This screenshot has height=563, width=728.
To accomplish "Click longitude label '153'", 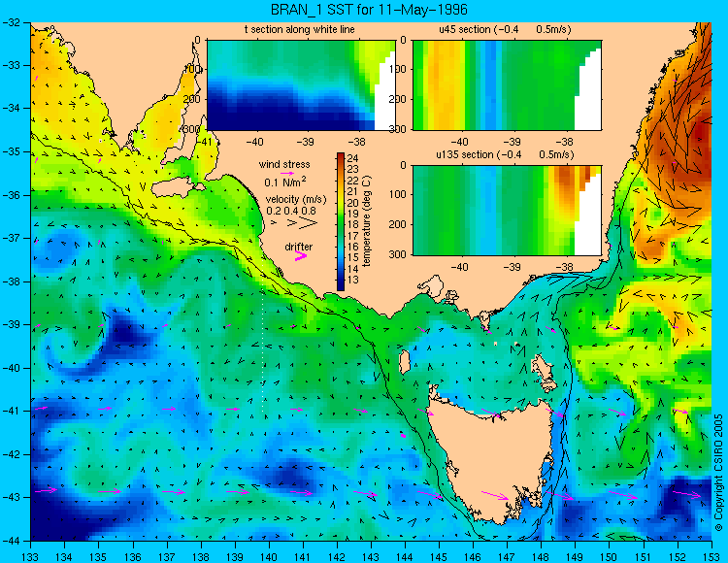I will point(711,557).
